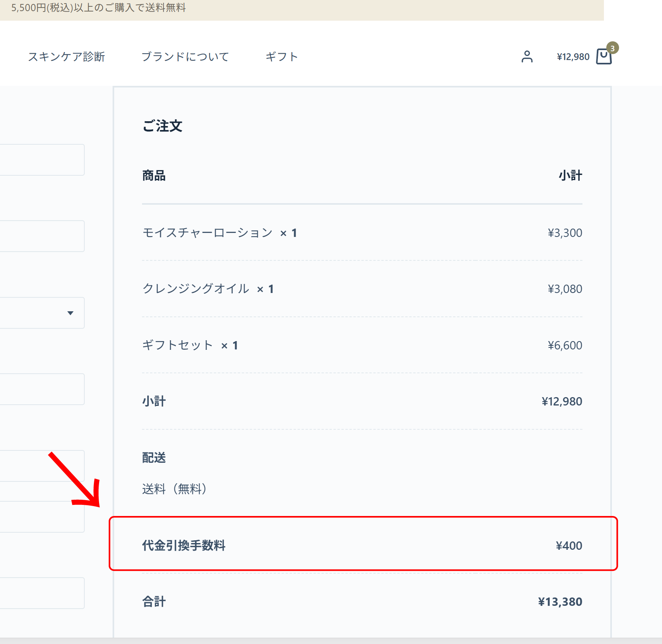Click the ご注文 heading
Screen dimensions: 662x644
[x=162, y=126]
